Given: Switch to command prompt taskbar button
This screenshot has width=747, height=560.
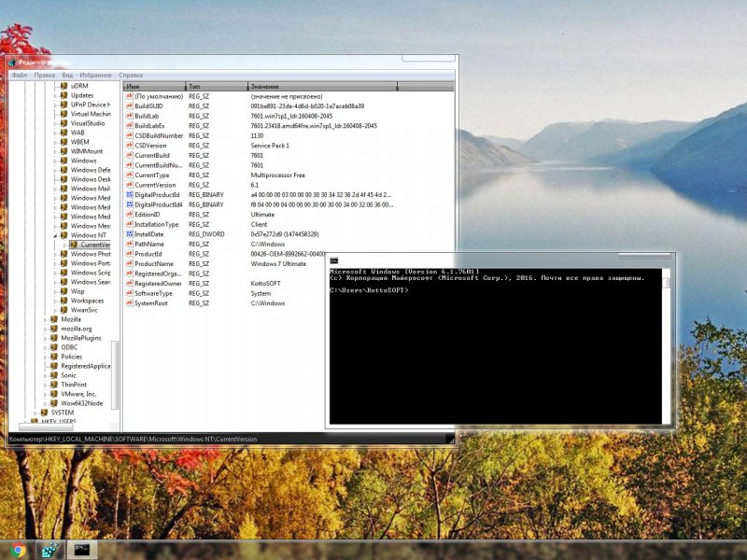Looking at the screenshot, I should click(82, 551).
